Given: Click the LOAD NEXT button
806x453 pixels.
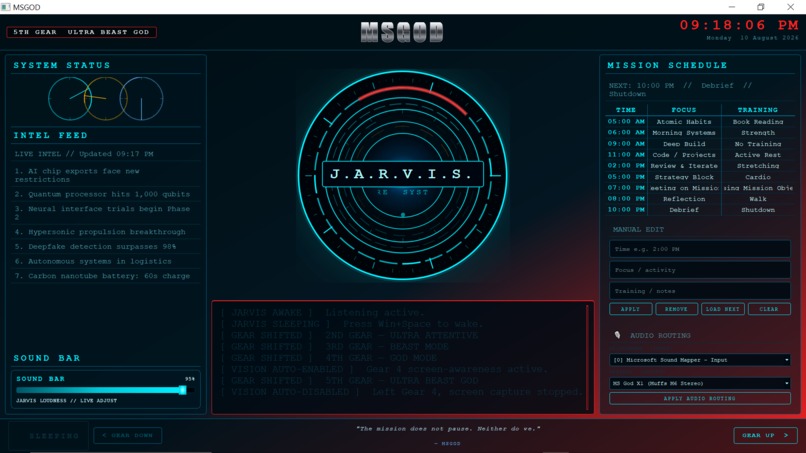Looking at the screenshot, I should pyautogui.click(x=723, y=309).
